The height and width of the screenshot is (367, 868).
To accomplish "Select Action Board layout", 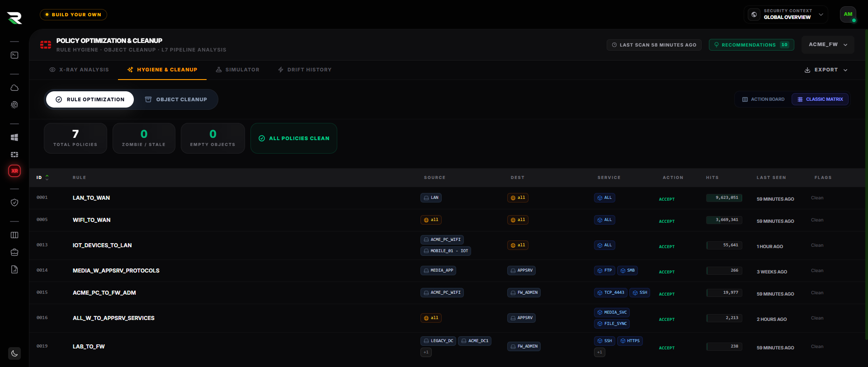I will click(763, 99).
